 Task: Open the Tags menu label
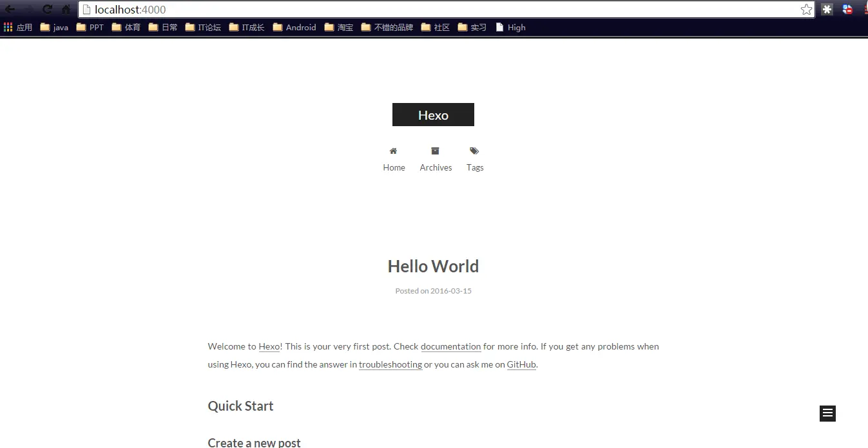(x=475, y=167)
